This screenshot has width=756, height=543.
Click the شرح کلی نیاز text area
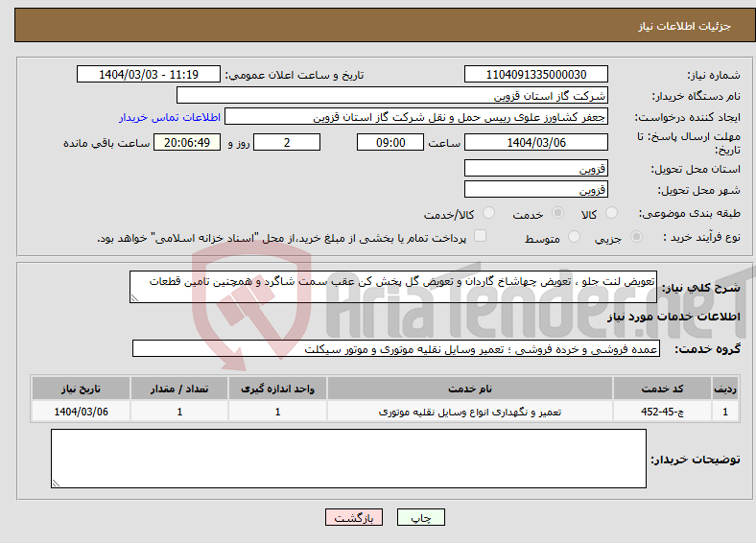coord(393,287)
